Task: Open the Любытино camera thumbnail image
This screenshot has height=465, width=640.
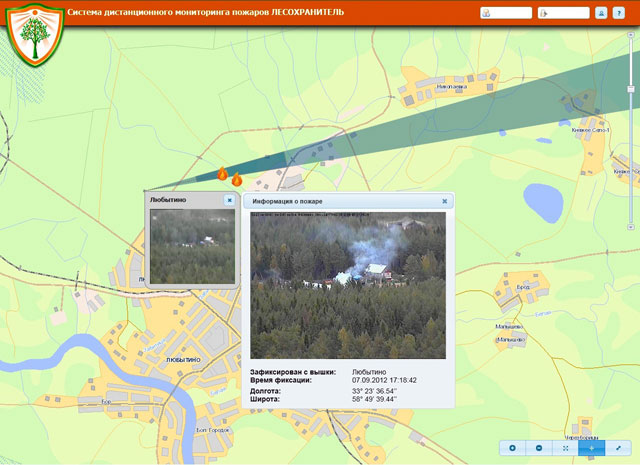Action: pos(192,246)
